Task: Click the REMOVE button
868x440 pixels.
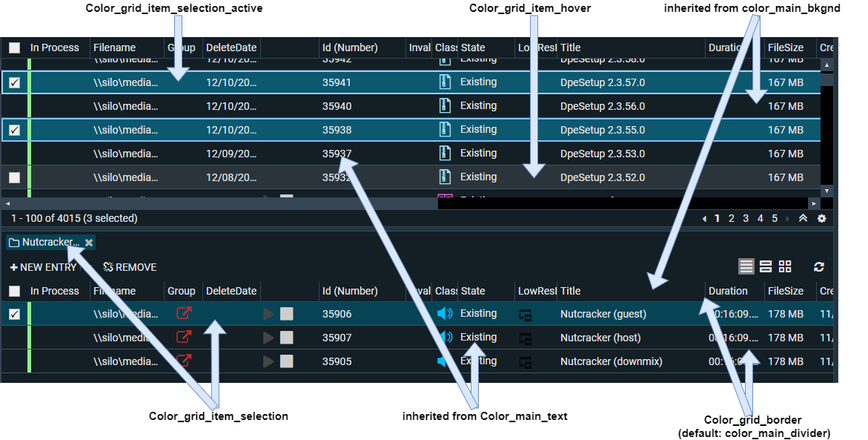Action: click(130, 267)
